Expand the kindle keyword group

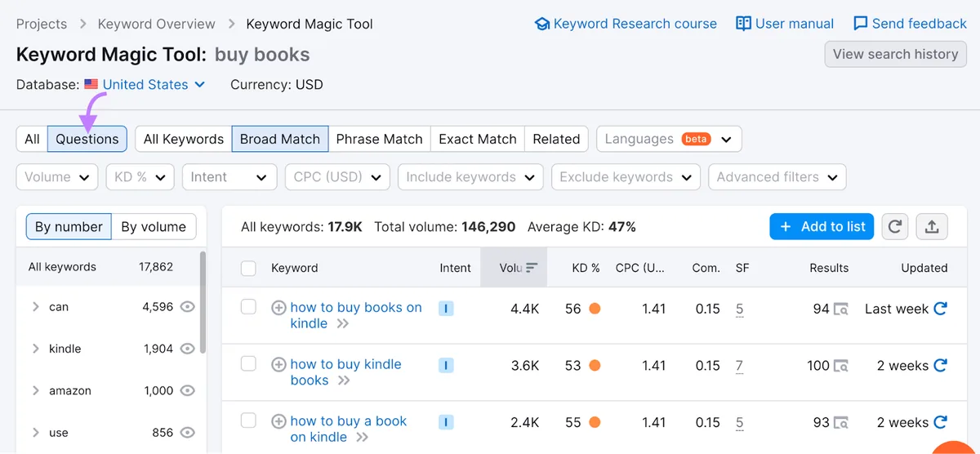36,349
